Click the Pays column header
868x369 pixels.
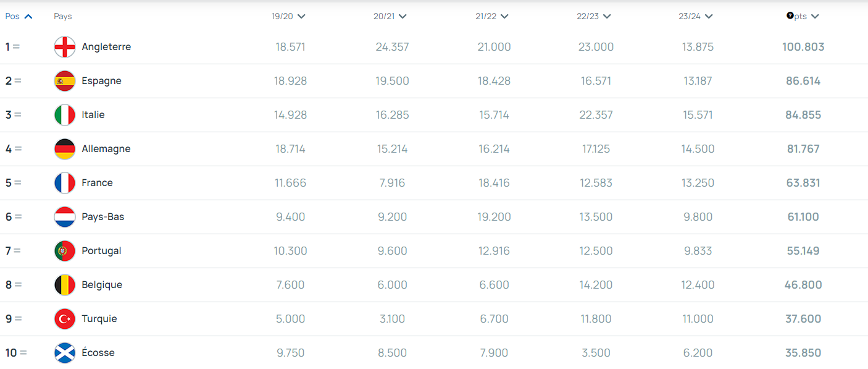point(63,17)
